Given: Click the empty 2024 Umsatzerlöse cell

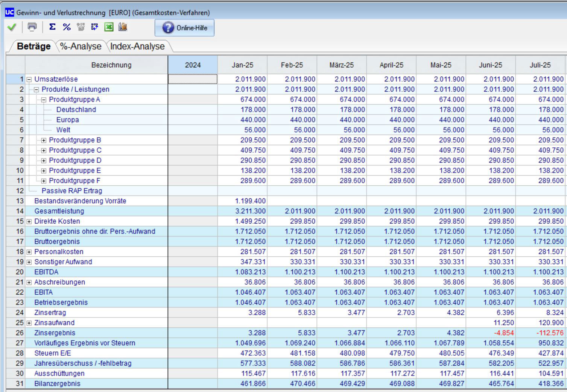Looking at the screenshot, I should (193, 79).
